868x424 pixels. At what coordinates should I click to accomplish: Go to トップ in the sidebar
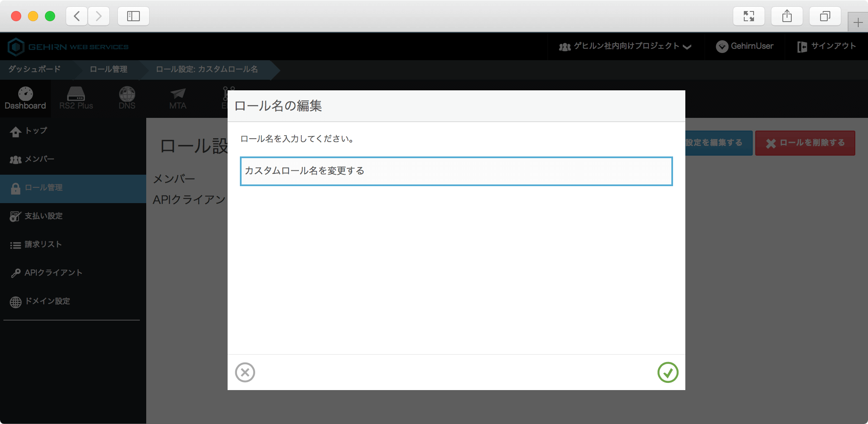coord(36,131)
